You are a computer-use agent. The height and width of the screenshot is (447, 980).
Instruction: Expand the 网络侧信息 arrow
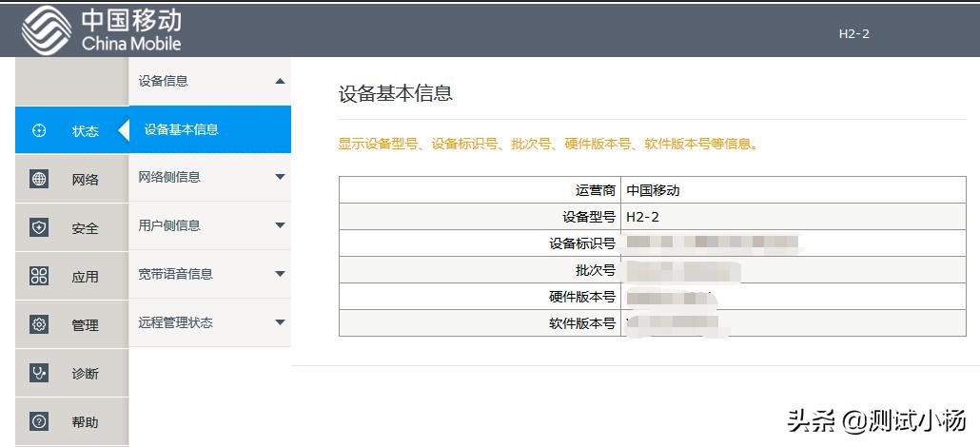tap(280, 177)
